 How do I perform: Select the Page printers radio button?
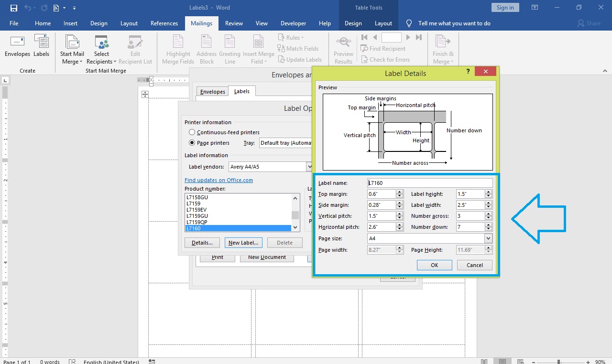coord(192,143)
